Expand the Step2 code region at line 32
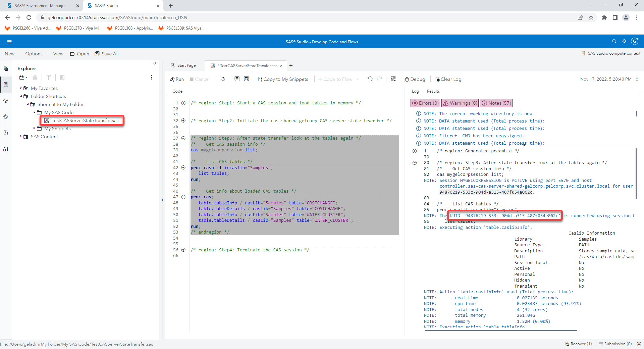The image size is (644, 349). point(183,120)
